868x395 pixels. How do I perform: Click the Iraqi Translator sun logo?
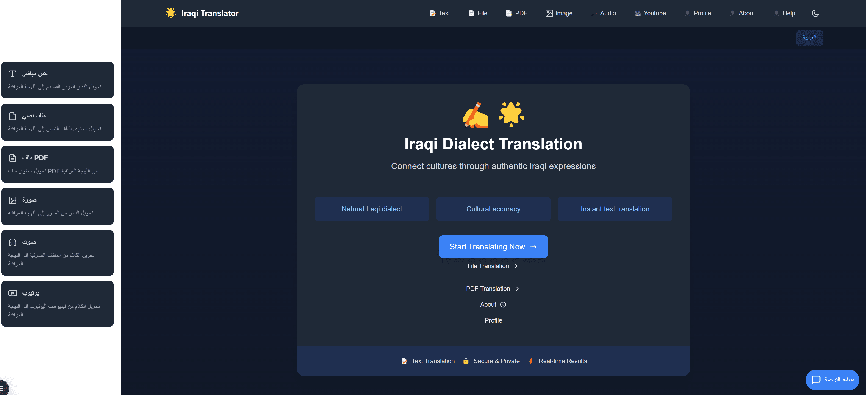171,13
